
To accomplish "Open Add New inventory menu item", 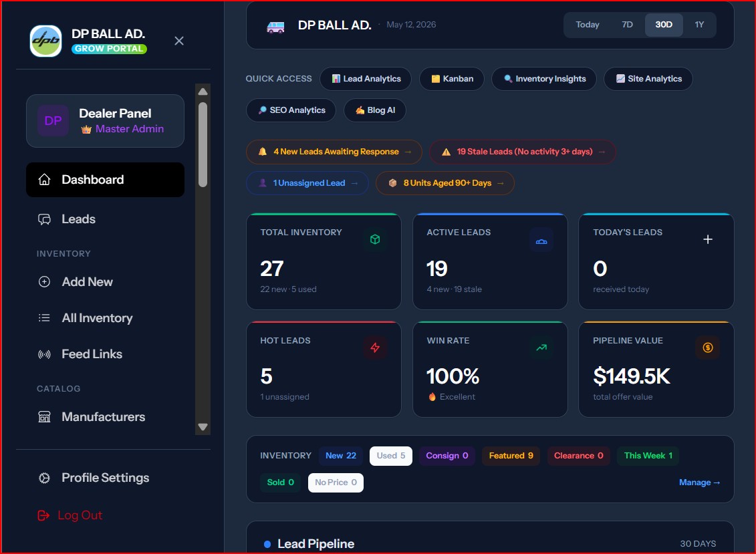I will click(x=105, y=282).
